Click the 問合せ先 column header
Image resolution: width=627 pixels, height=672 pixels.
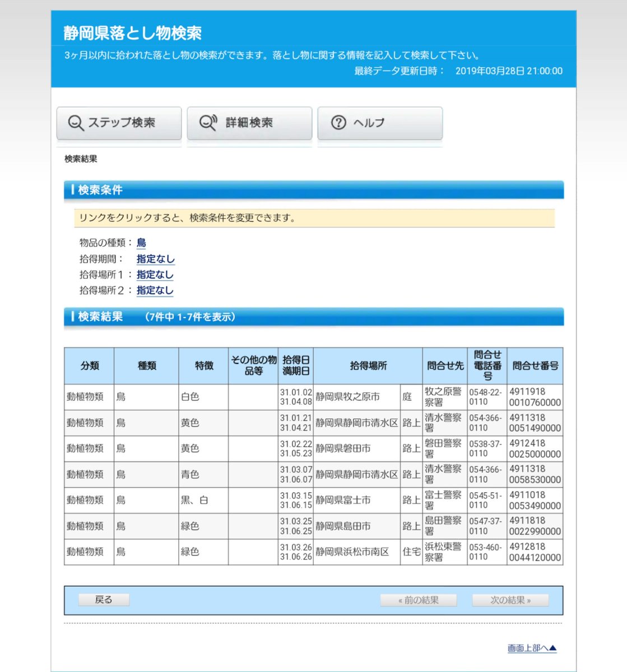445,366
